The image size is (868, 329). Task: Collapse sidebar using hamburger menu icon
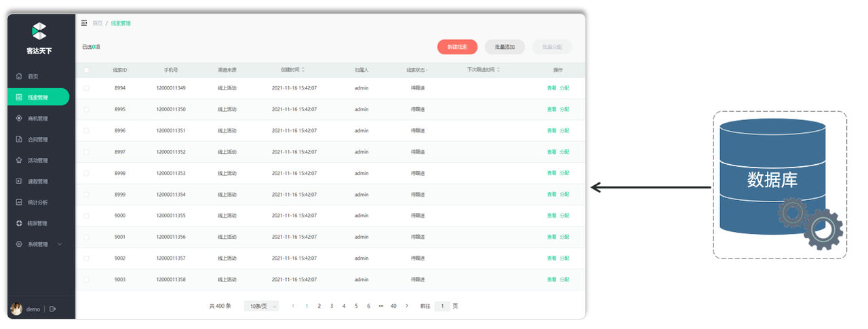84,23
